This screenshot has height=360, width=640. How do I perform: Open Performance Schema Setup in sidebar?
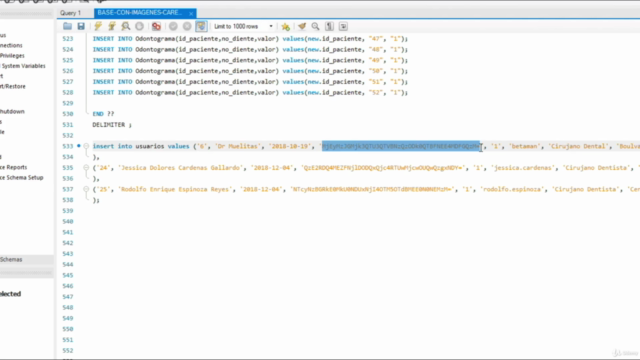tap(22, 178)
